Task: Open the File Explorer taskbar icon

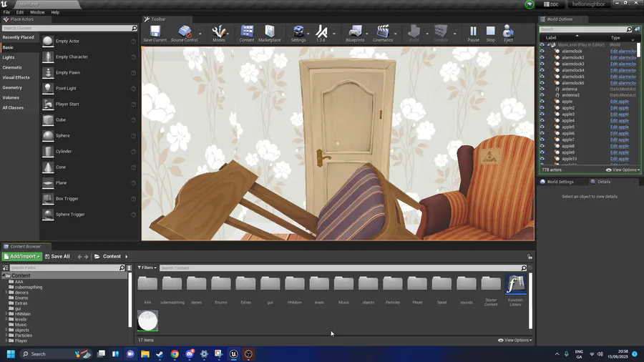Action: pos(145,354)
